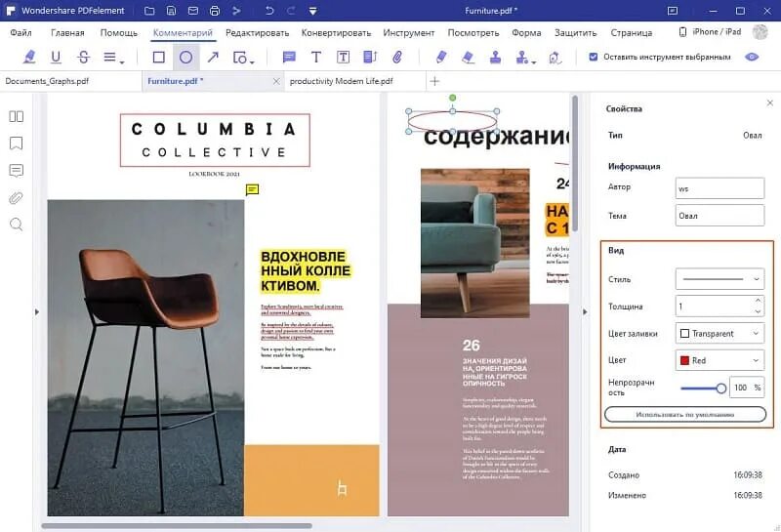Switch to the Редактировать tab
This screenshot has width=781, height=532.
coord(257,33)
